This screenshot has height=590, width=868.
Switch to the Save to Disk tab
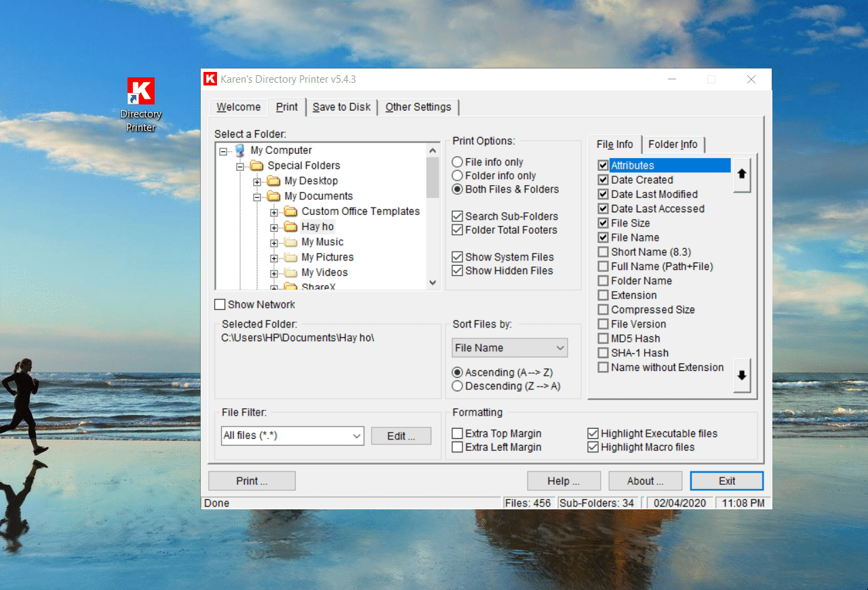[x=342, y=107]
